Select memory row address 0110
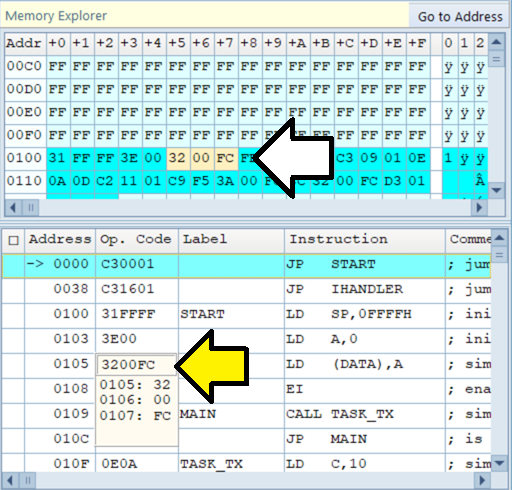Image resolution: width=512 pixels, height=490 pixels. click(x=25, y=181)
